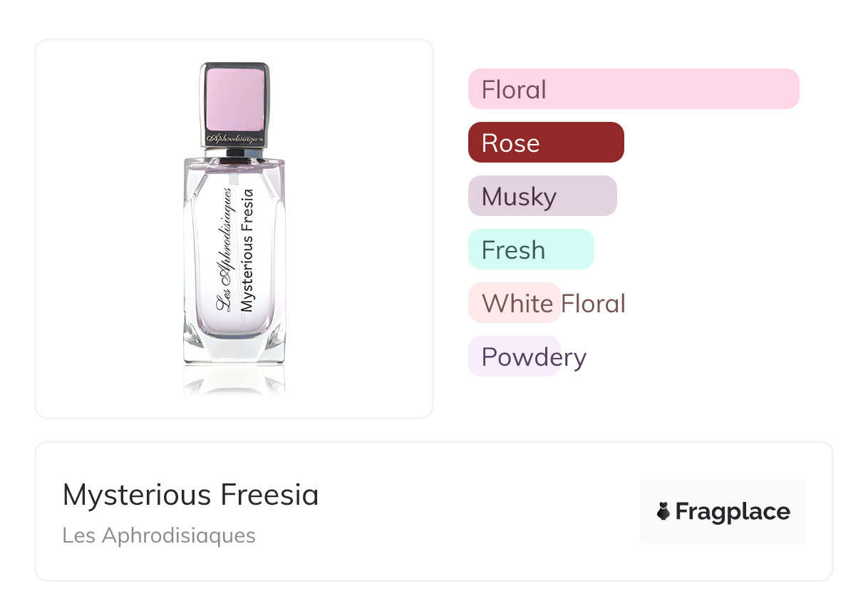The height and width of the screenshot is (616, 868).
Task: Click the word Rose in the red bar
Action: point(510,143)
